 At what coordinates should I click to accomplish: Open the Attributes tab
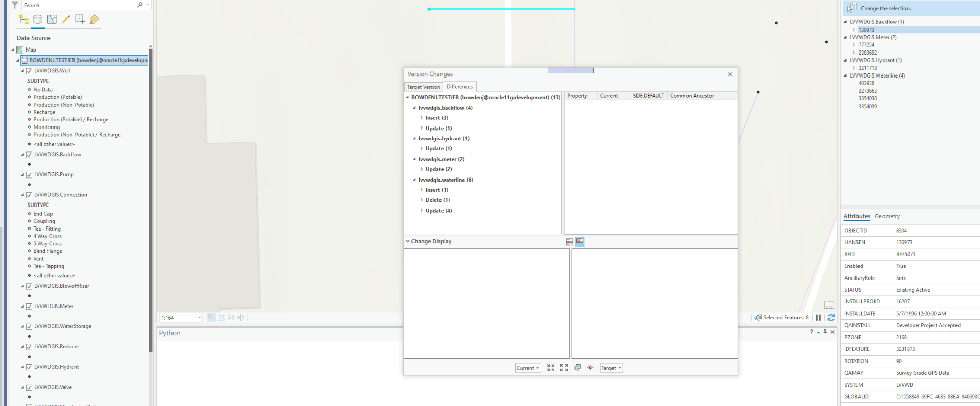tap(856, 216)
